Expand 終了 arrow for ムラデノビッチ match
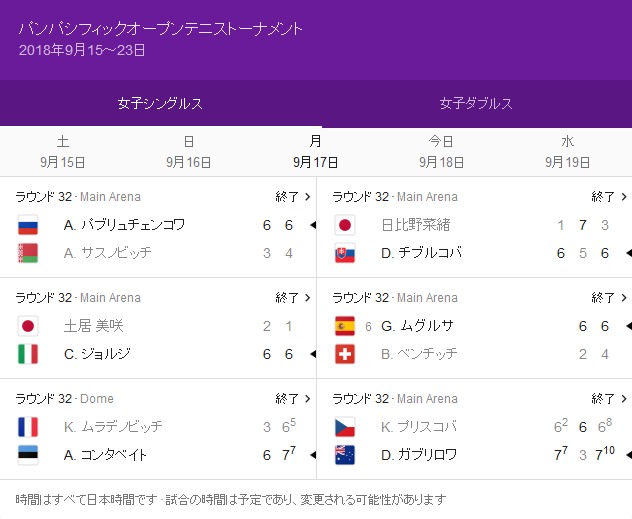The width and height of the screenshot is (632, 519). click(x=293, y=398)
